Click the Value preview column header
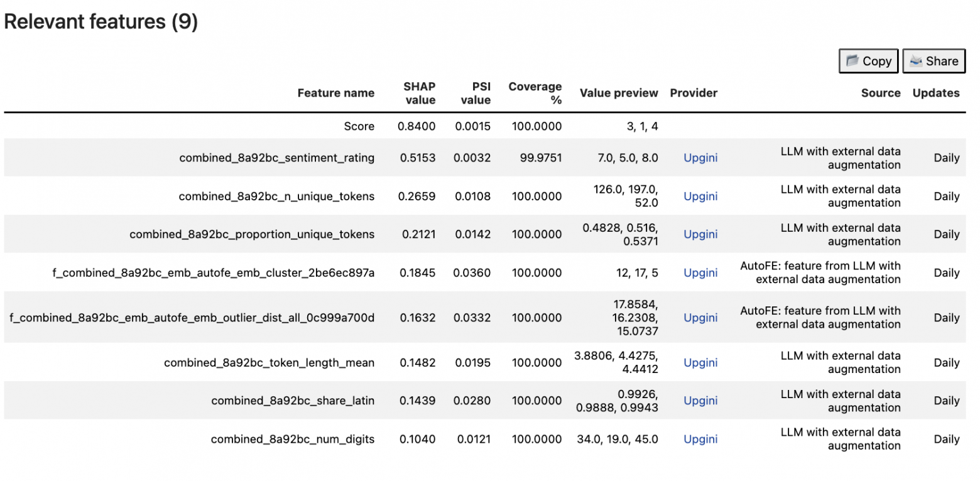980x481 pixels. (619, 93)
